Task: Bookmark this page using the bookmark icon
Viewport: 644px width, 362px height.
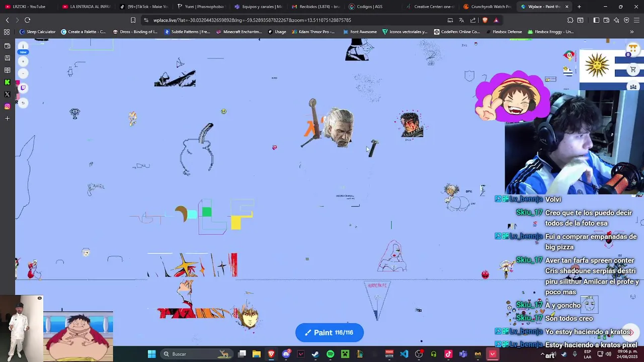Action: click(x=133, y=20)
